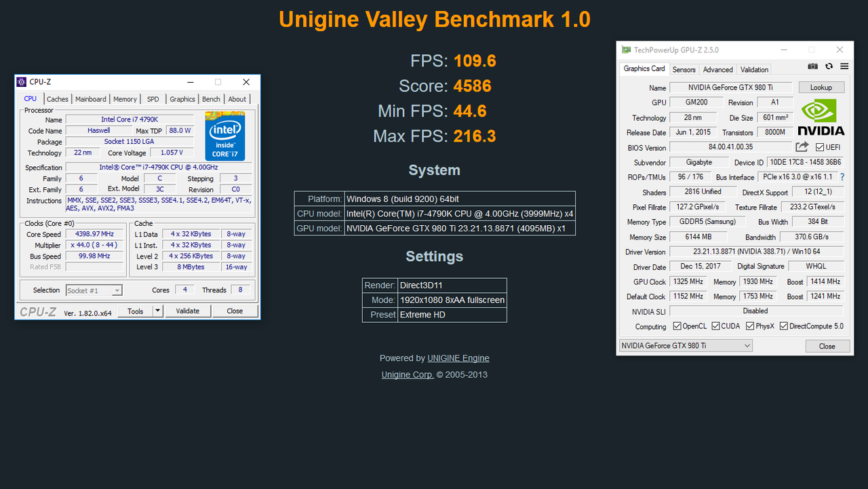Open the About tab in CPU-Z
The height and width of the screenshot is (489, 868).
(x=237, y=99)
